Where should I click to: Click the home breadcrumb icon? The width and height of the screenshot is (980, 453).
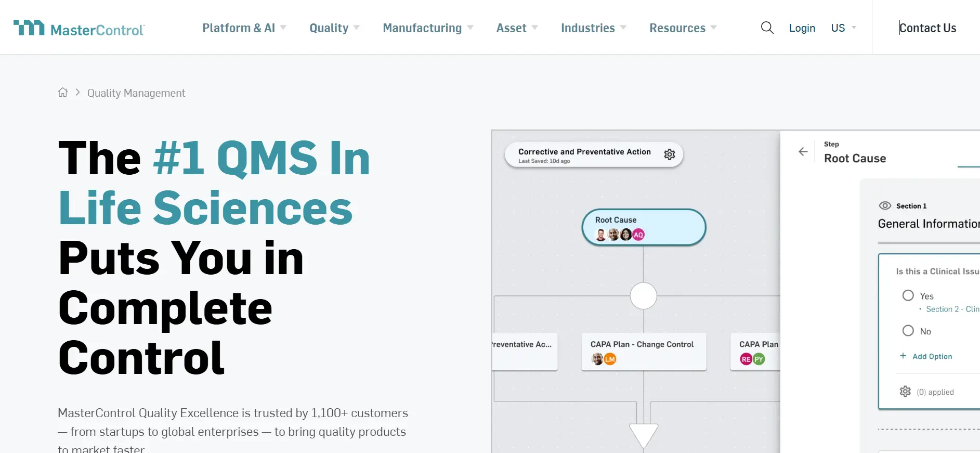click(63, 93)
